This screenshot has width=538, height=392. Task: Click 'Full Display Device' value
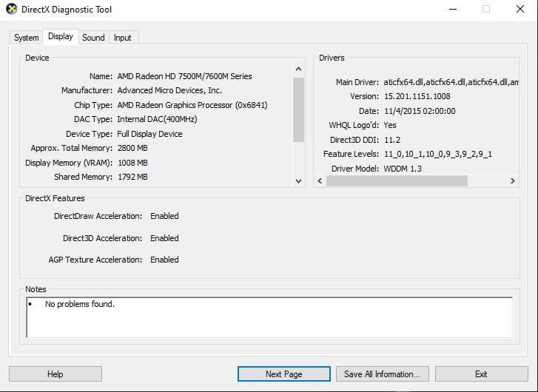tap(149, 134)
